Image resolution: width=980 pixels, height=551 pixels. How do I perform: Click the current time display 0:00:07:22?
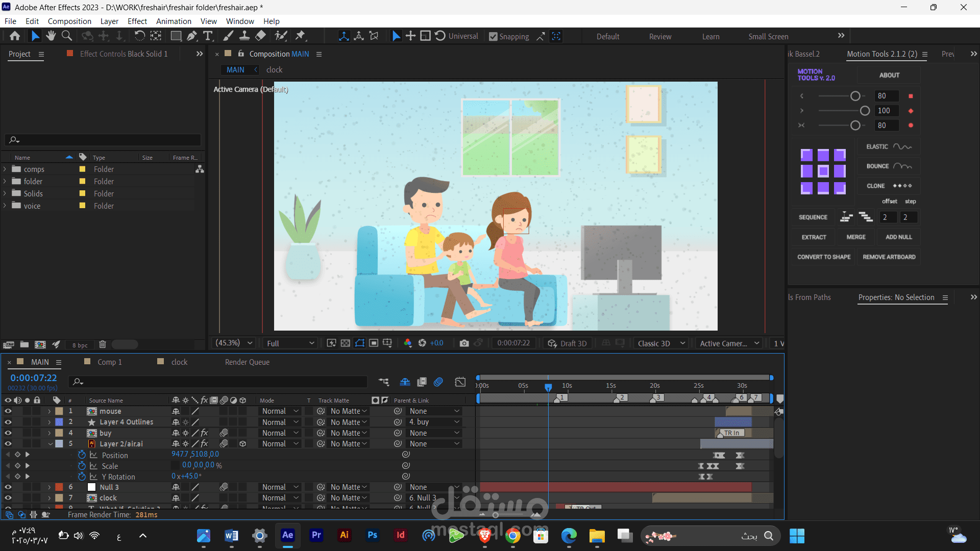click(x=34, y=378)
